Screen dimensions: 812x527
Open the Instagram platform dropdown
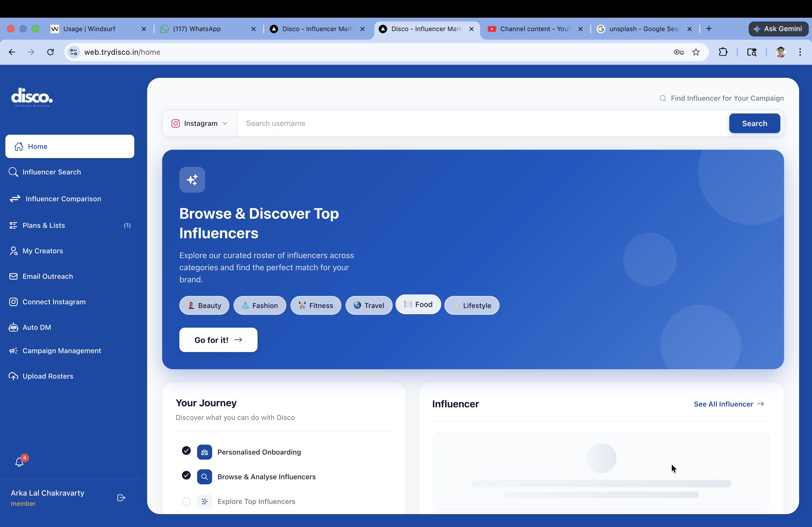click(x=200, y=123)
